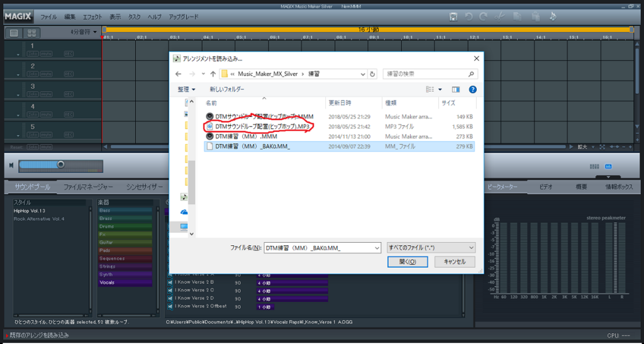Select HipHop Vol.13 style
644x344 pixels.
[x=30, y=211]
